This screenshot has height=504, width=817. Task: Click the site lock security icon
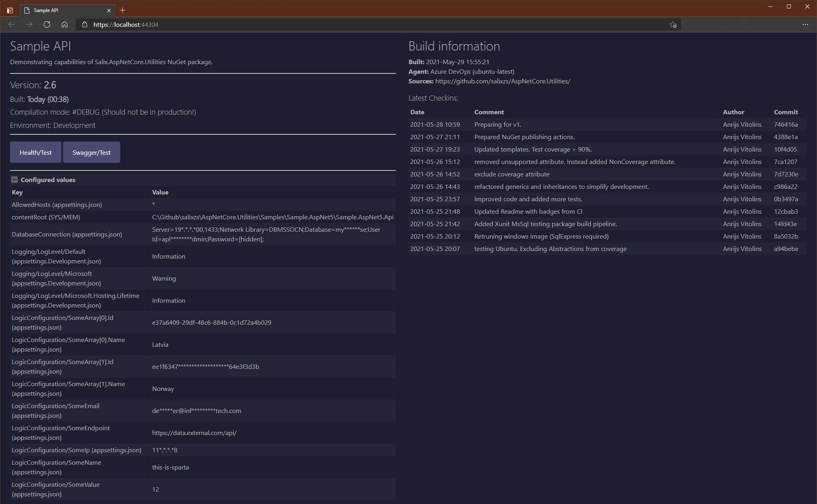(85, 24)
